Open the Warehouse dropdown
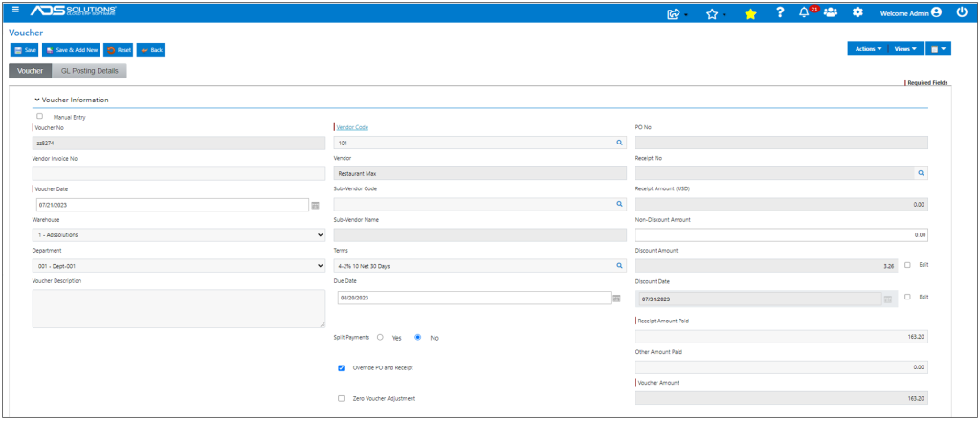 click(x=179, y=234)
